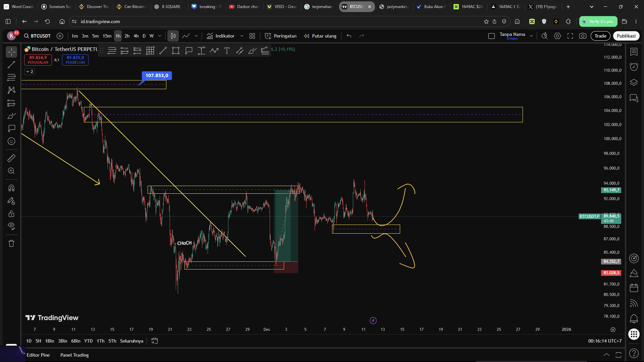Open the Panel Trading tab

tap(74, 355)
